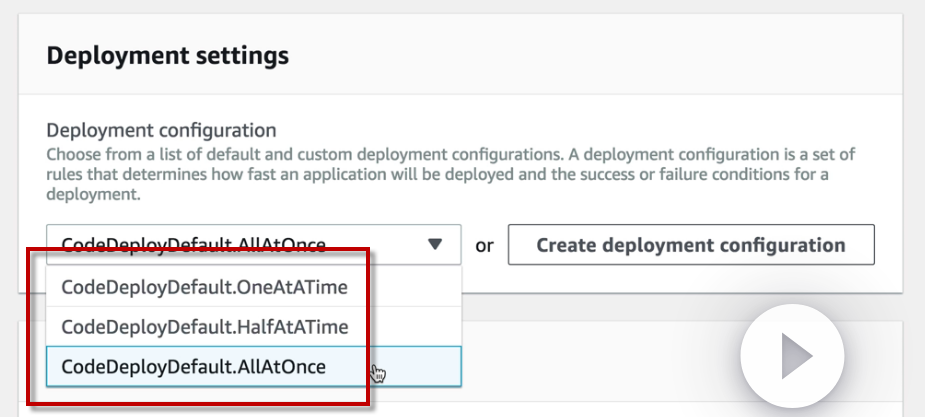Click the selected value text in the combo box

click(x=193, y=245)
